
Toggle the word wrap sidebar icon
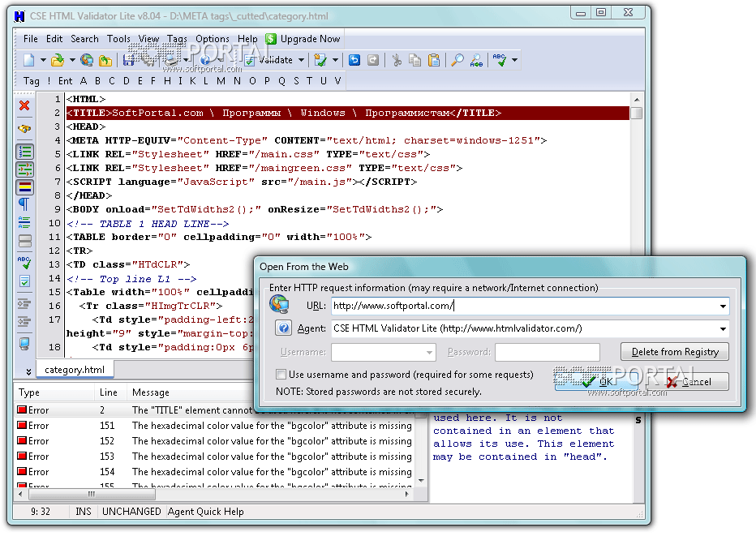[24, 222]
